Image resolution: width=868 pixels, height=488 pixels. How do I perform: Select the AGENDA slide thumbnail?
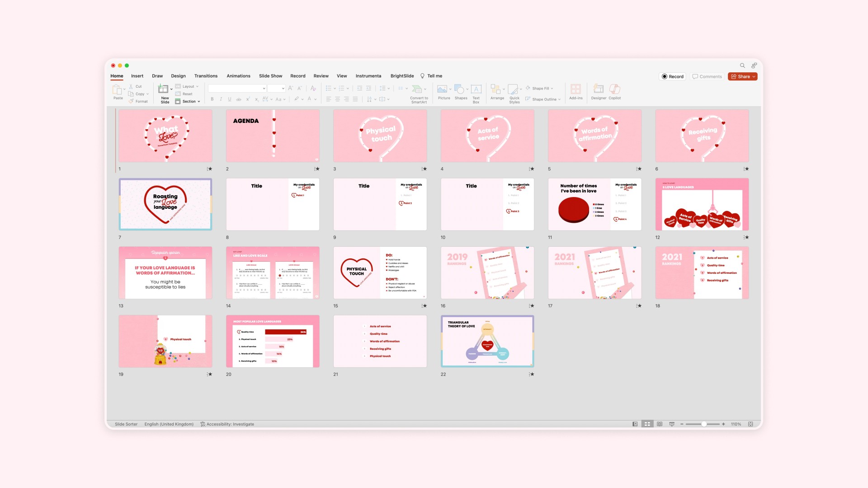click(x=273, y=136)
